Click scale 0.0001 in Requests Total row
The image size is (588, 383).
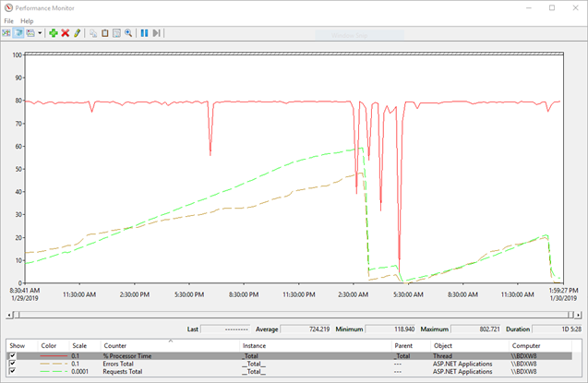pyautogui.click(x=80, y=371)
